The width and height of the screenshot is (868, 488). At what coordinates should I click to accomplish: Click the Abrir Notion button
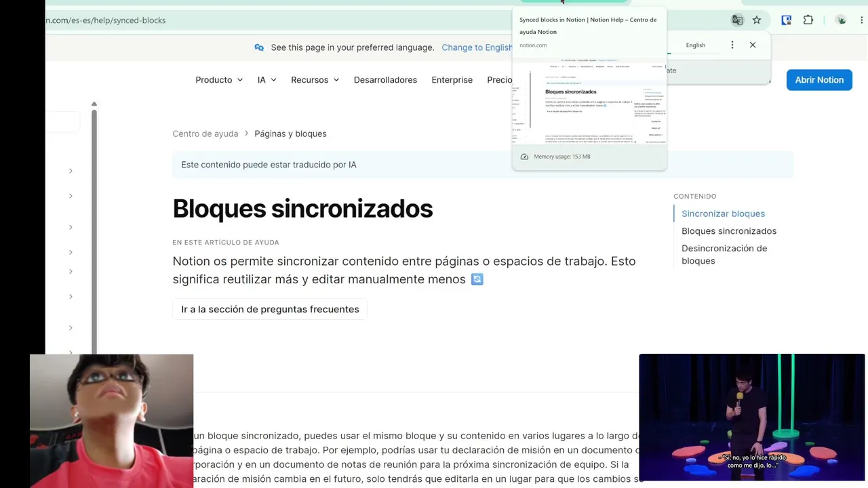[x=819, y=80]
